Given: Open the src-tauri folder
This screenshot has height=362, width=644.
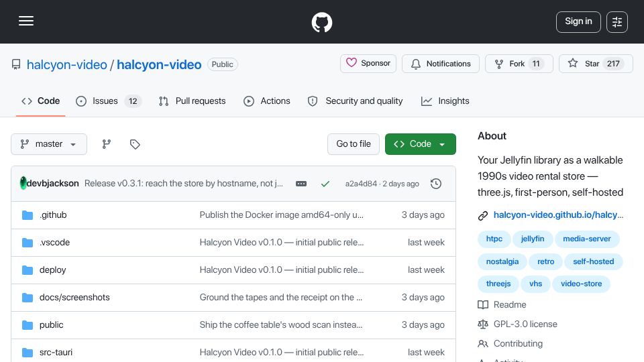Looking at the screenshot, I should pyautogui.click(x=56, y=353).
